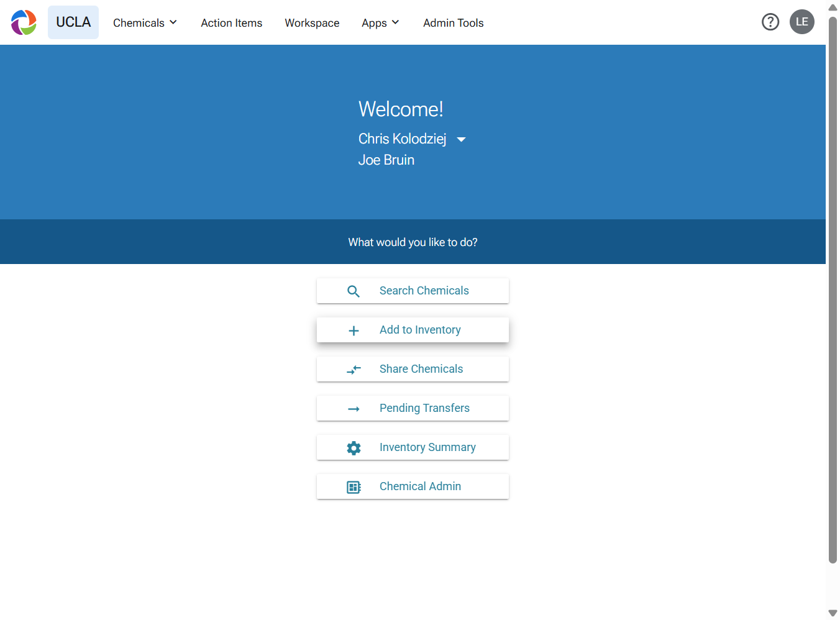Click the magnifier icon beside Search Chemicals
840x620 pixels.
coord(354,291)
